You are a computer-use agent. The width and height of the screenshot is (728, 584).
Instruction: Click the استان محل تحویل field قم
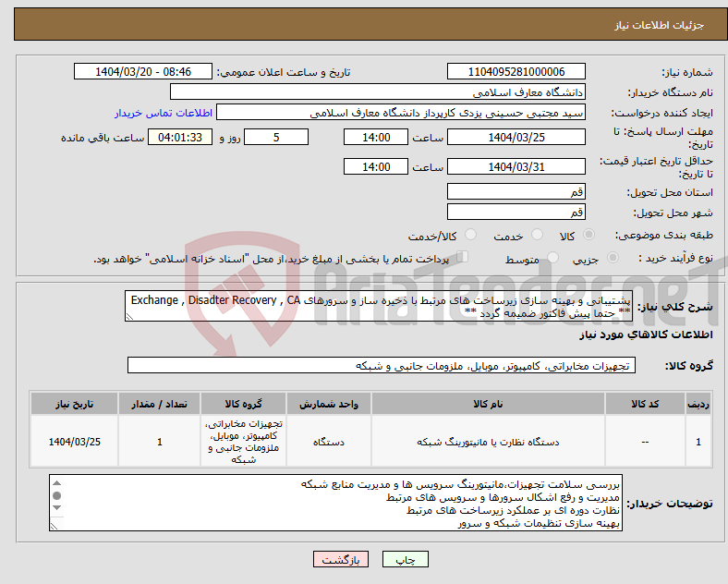pos(516,191)
